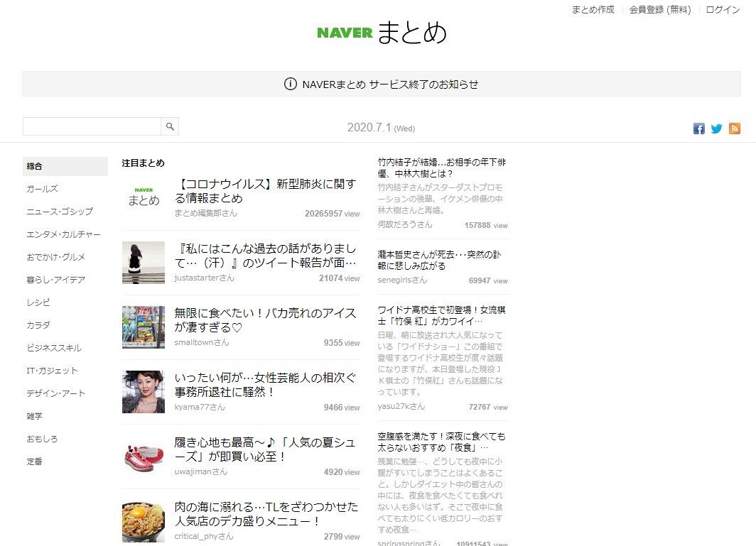Open the NAVERまとめ service termination notice

click(389, 84)
